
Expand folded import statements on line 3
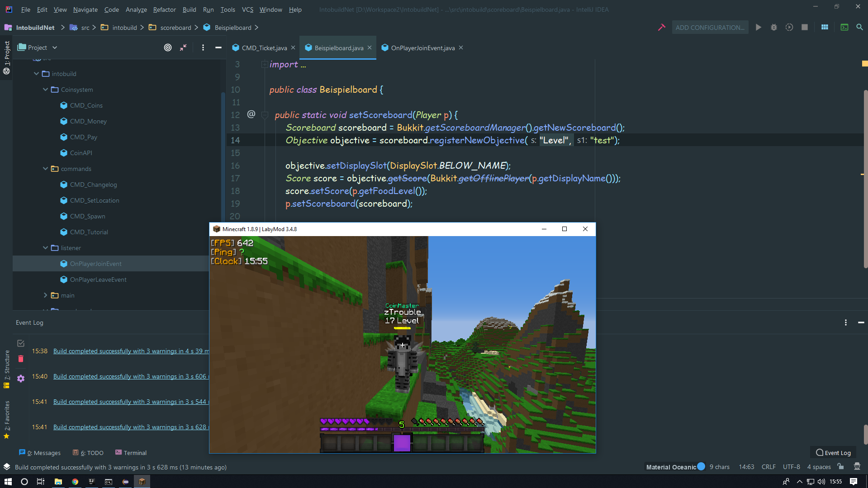[x=265, y=65]
